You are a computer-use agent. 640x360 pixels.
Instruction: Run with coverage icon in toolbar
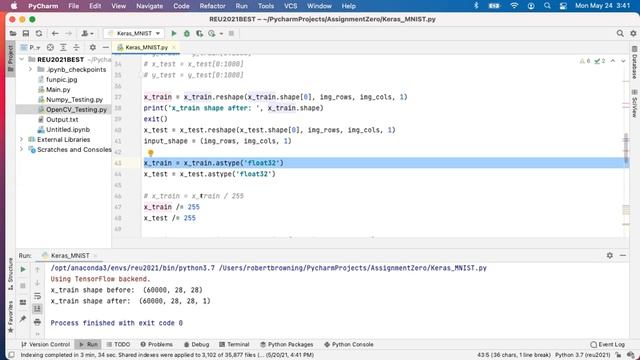click(x=199, y=33)
